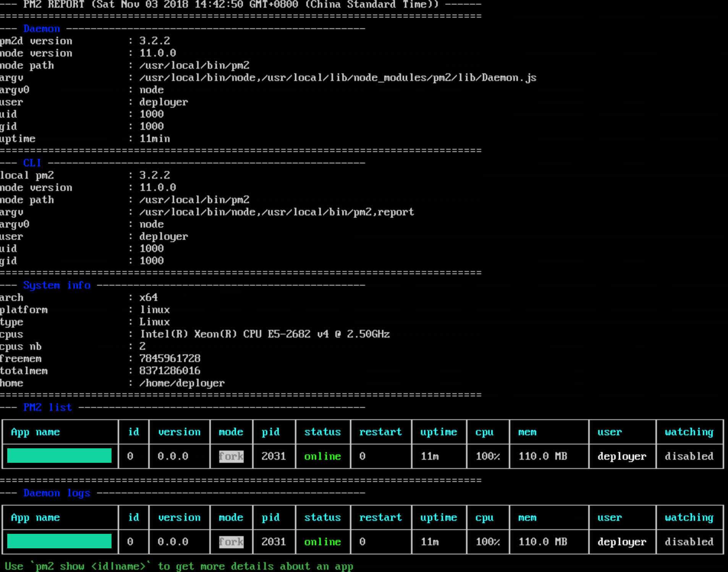Image resolution: width=728 pixels, height=572 pixels.
Task: Click green 'online' status in PM2 list table
Action: (322, 456)
